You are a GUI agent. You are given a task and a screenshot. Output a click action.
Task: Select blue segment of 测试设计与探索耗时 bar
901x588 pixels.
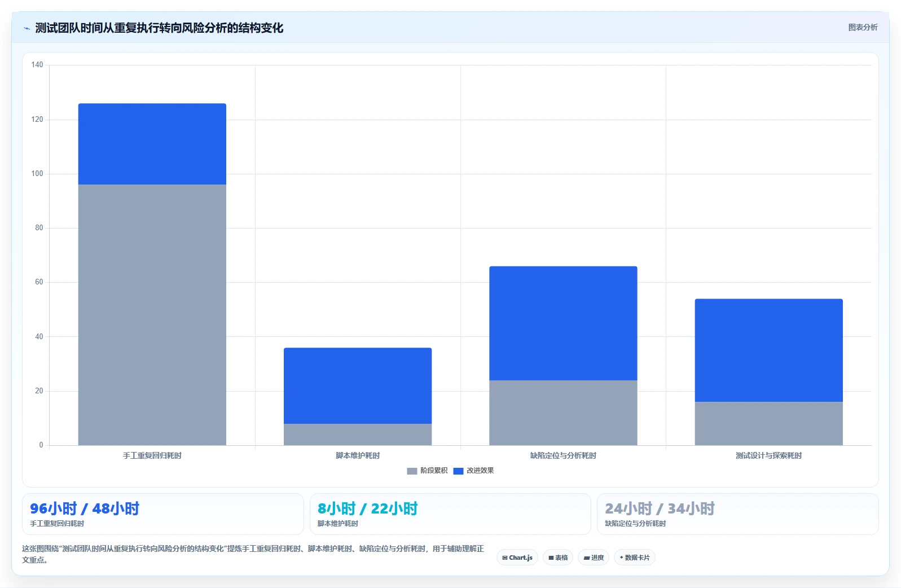click(x=768, y=350)
